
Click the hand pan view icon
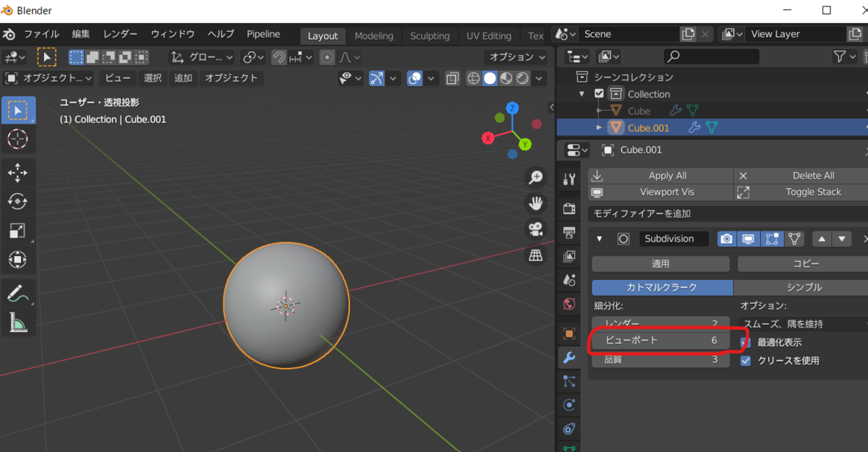point(536,203)
